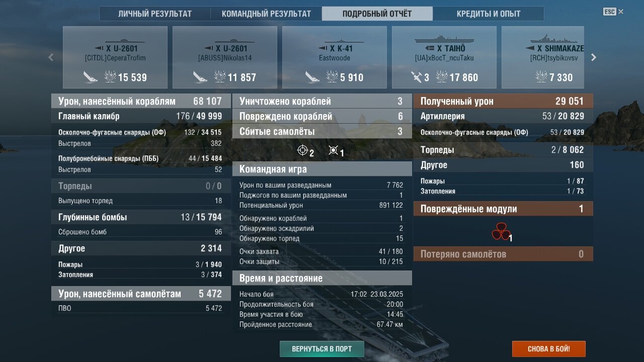Open the Личный результат tab
Screen dimensions: 644x362
[x=155, y=14]
